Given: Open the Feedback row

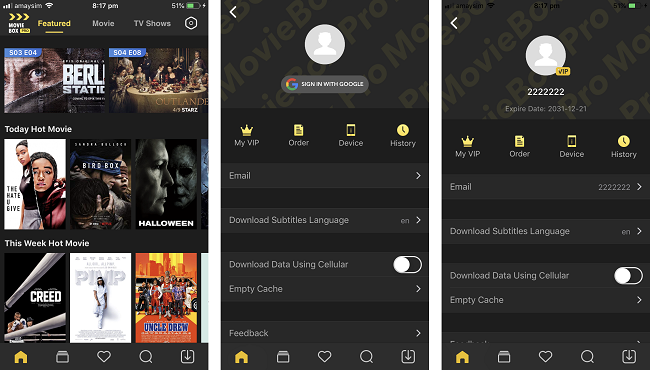Looking at the screenshot, I should coord(325,333).
